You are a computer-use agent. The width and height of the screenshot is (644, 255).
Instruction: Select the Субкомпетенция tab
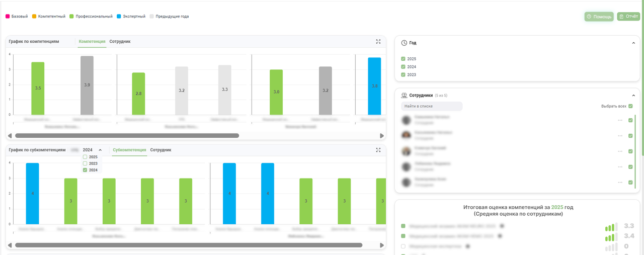point(129,150)
